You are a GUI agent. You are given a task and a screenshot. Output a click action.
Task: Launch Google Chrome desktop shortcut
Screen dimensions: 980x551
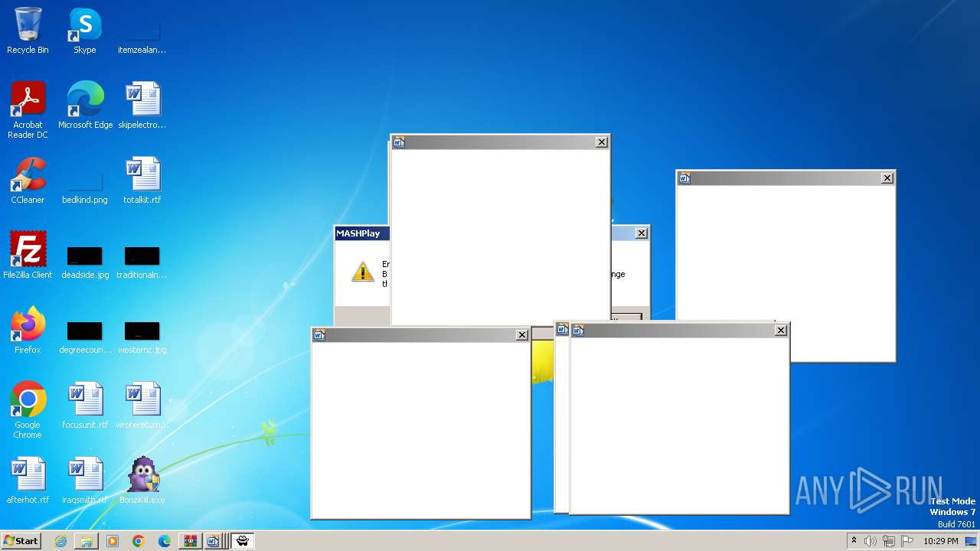(28, 410)
